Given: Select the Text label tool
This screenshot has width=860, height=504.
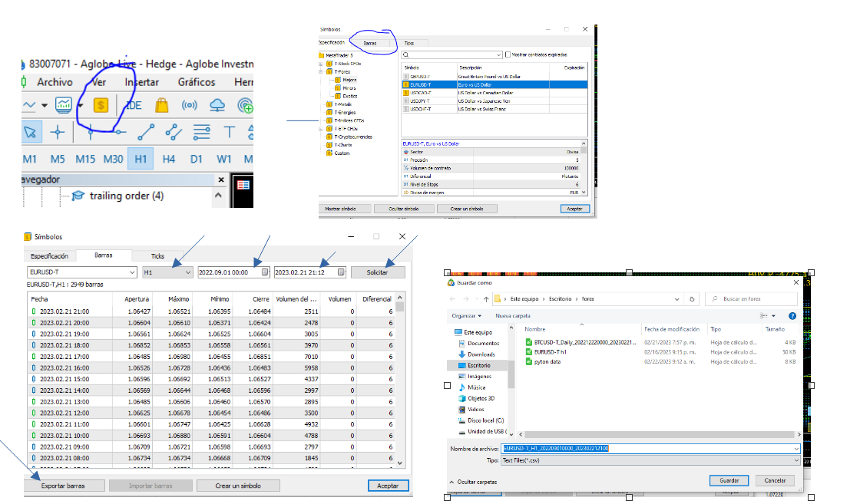Looking at the screenshot, I should coord(230,132).
